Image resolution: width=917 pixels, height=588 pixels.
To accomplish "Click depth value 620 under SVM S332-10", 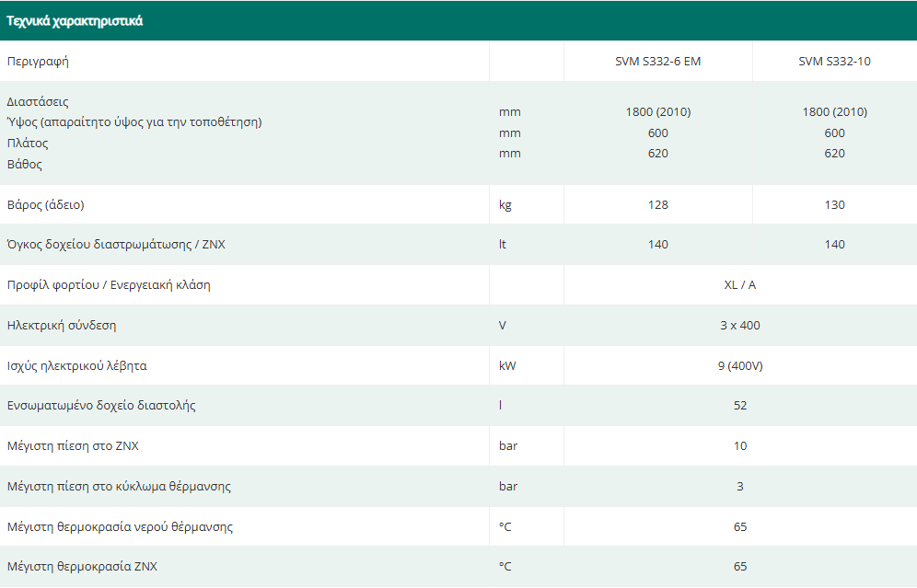I will coord(834,153).
